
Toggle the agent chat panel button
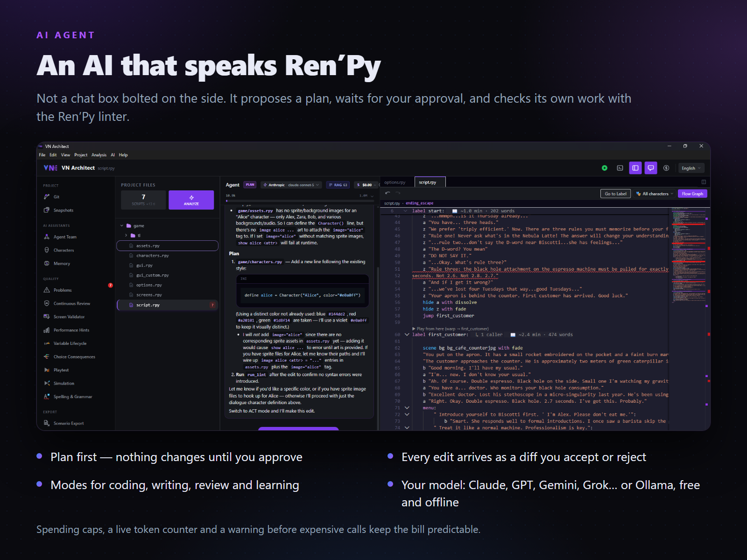[651, 168]
